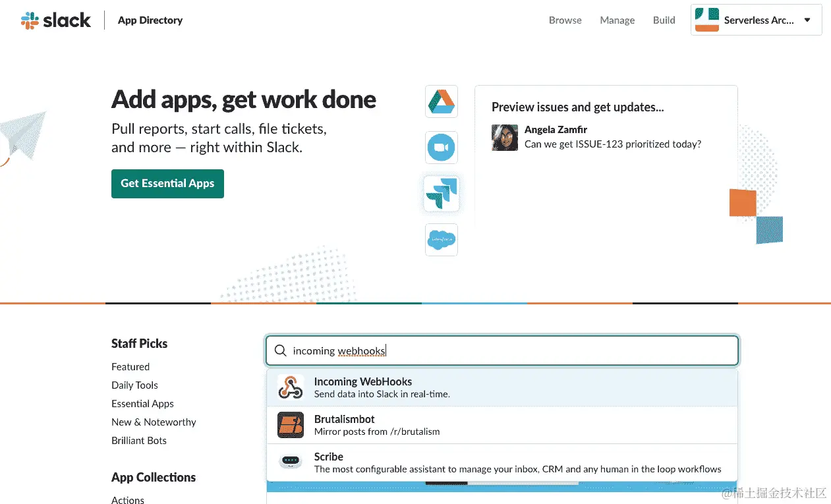Click Angela Zamfir's name in preview
Image resolution: width=831 pixels, height=504 pixels.
click(556, 130)
